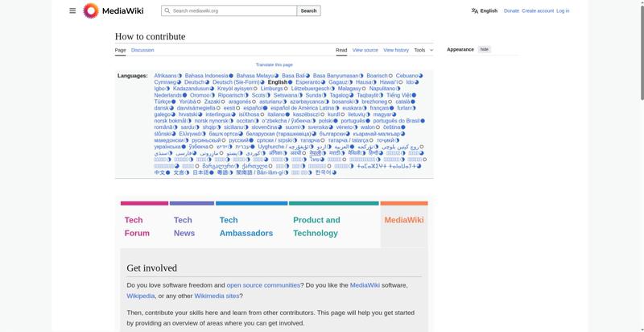This screenshot has height=332, width=644.
Task: Click the progress circle icon after Afrikaans
Action: (x=180, y=76)
